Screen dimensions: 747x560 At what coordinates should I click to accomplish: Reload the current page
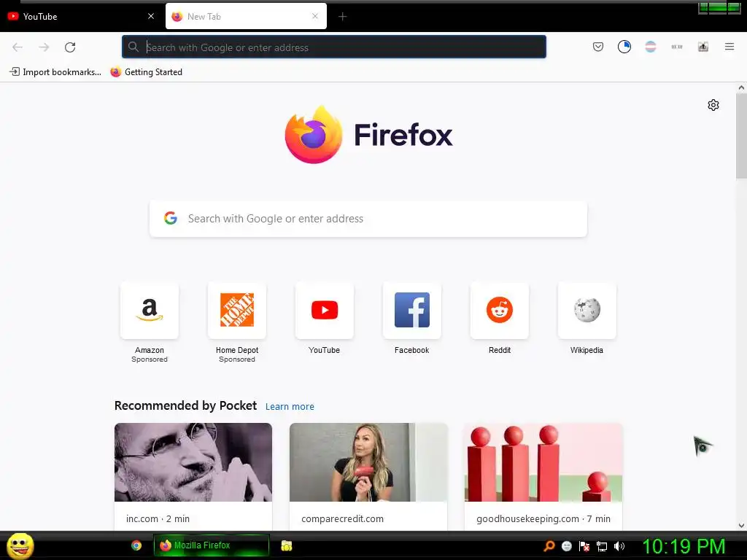[x=70, y=47]
